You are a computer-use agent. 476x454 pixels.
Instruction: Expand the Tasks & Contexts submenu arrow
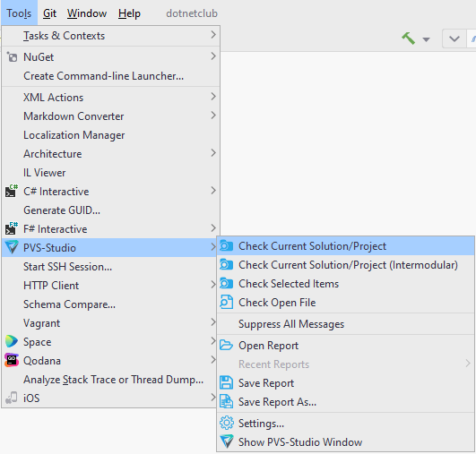(213, 35)
